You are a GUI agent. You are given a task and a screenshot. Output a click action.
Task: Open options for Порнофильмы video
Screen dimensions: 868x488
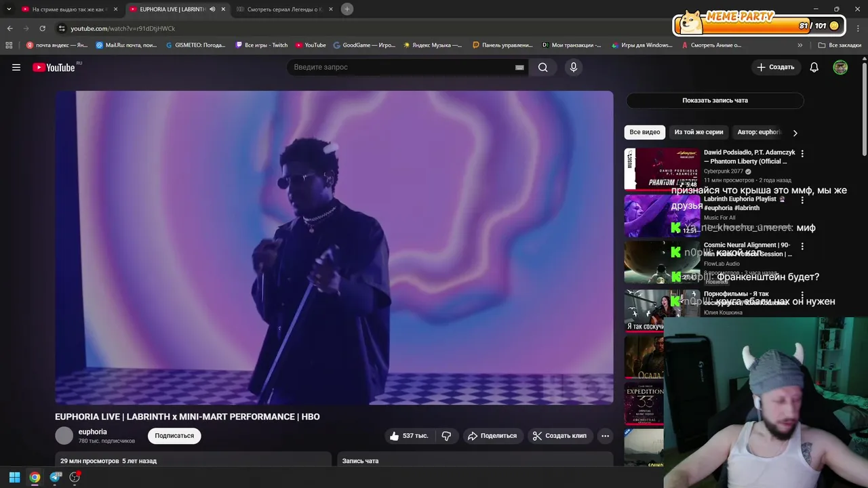(802, 296)
